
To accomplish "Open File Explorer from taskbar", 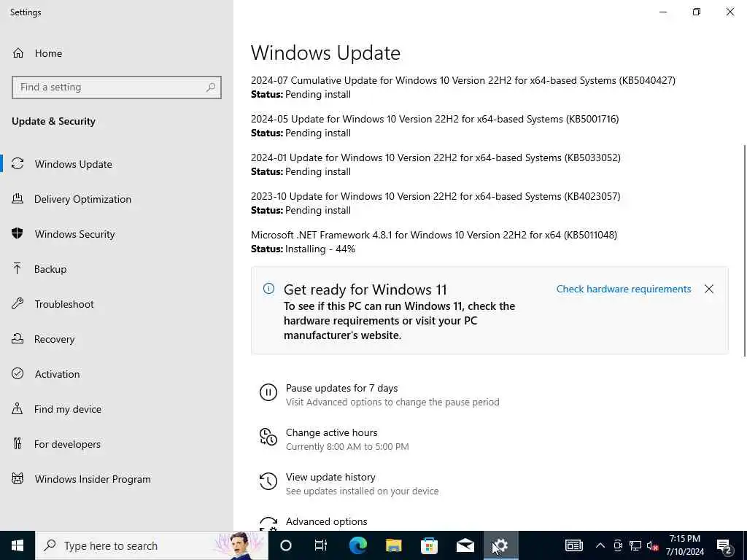I will [x=393, y=545].
